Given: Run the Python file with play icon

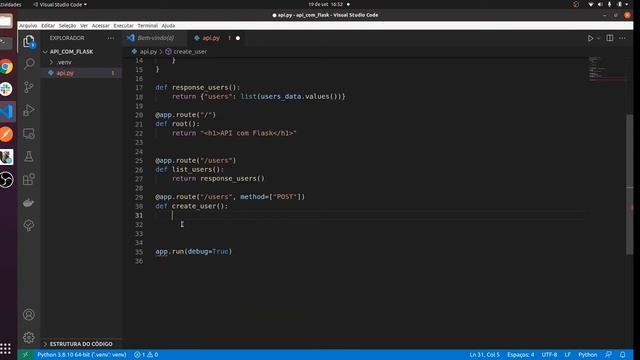Looking at the screenshot, I should pos(590,38).
